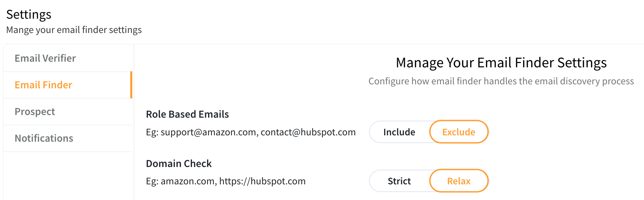Click the orange Email Finder sidebar indicator bar
The height and width of the screenshot is (200, 644).
pos(132,85)
